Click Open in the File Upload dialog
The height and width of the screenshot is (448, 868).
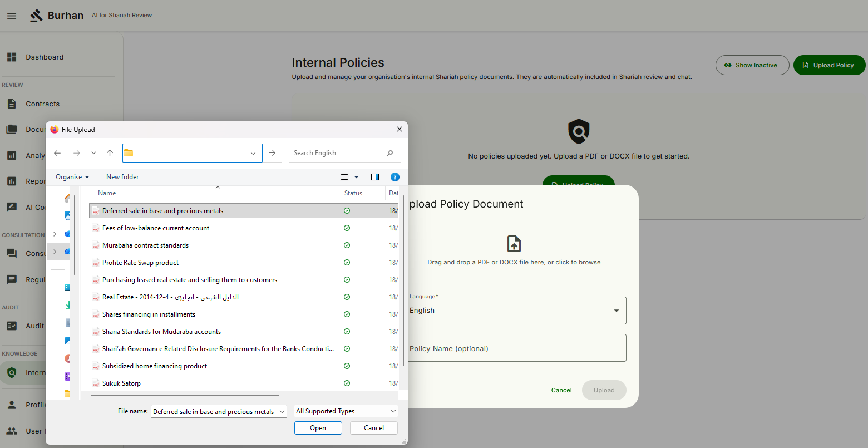point(318,428)
